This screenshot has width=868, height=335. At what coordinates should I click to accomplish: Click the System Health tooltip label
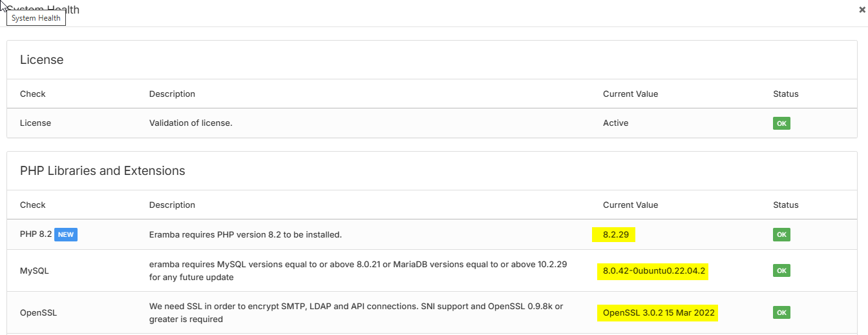tap(36, 18)
